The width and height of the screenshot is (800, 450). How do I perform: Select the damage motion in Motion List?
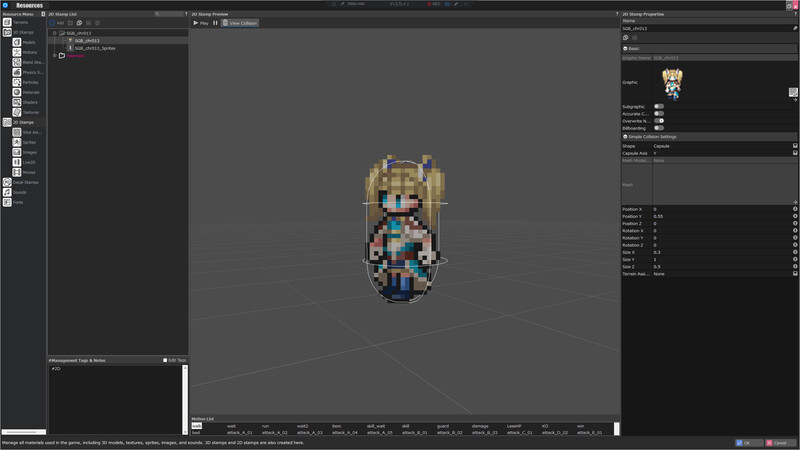pyautogui.click(x=480, y=426)
